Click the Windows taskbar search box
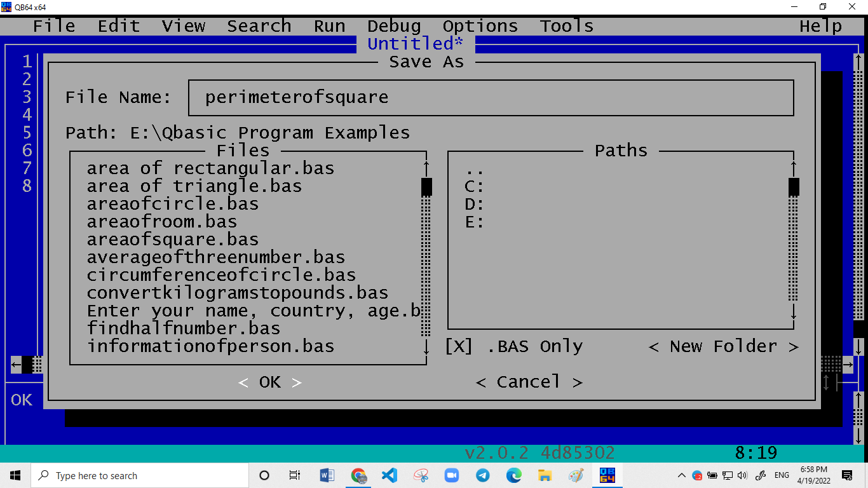The image size is (868, 488). point(140,475)
